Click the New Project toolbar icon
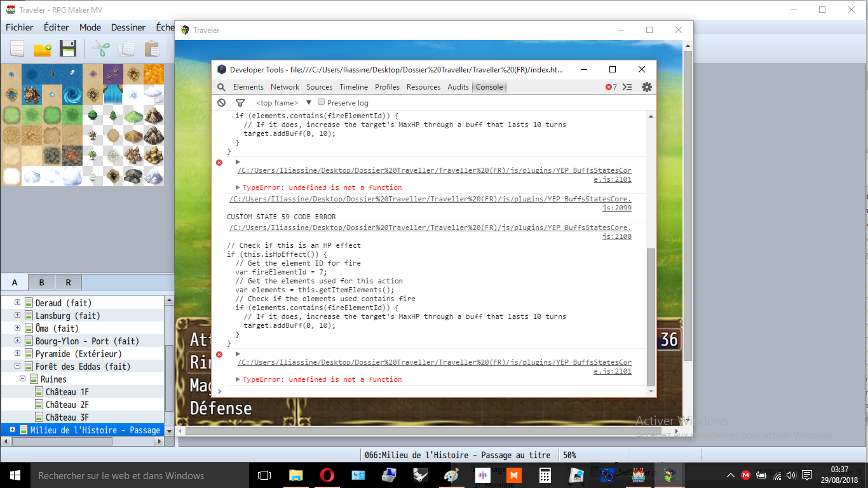868x488 pixels. pos(17,49)
